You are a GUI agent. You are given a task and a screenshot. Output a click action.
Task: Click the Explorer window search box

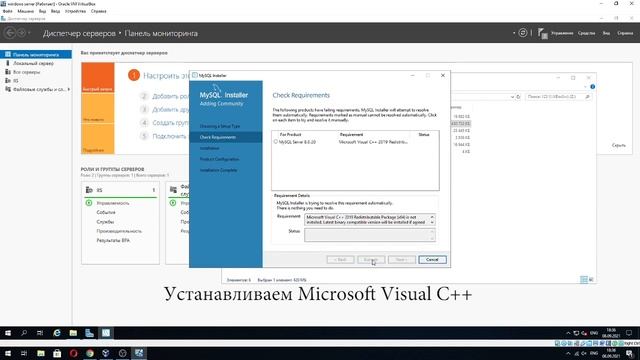[x=558, y=97]
